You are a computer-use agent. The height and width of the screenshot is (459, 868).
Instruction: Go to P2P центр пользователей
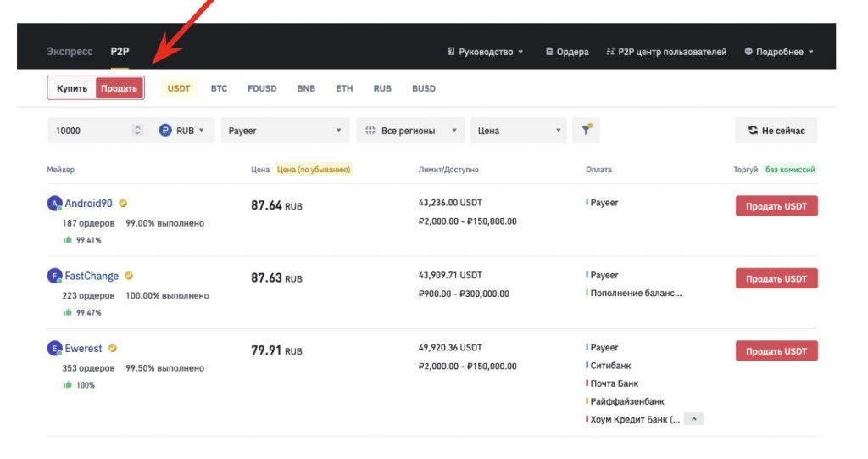point(666,52)
